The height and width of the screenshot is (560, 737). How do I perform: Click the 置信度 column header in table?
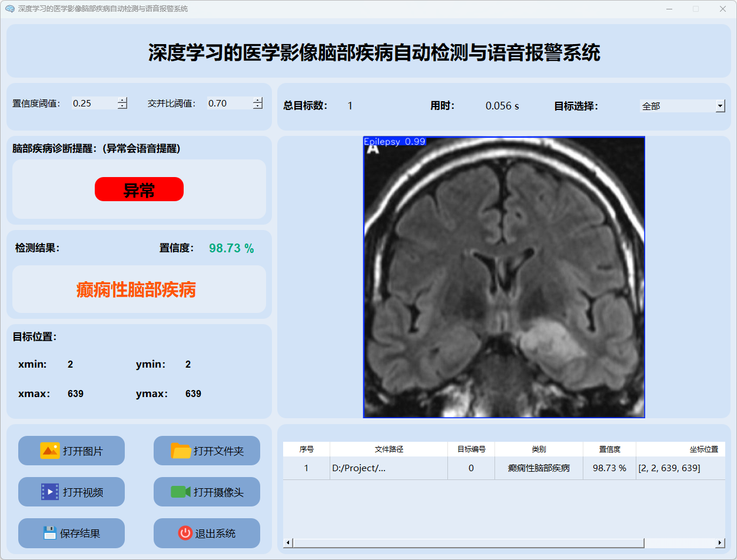(x=609, y=449)
